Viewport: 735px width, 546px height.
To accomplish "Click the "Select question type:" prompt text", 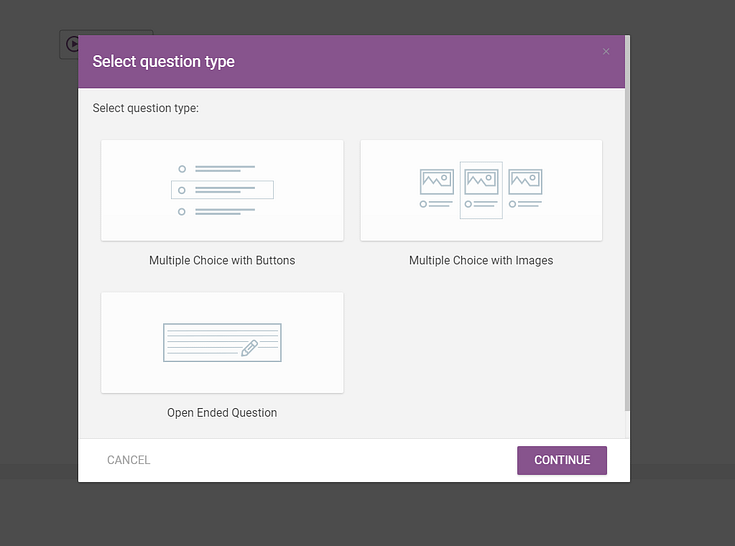I will pos(146,108).
